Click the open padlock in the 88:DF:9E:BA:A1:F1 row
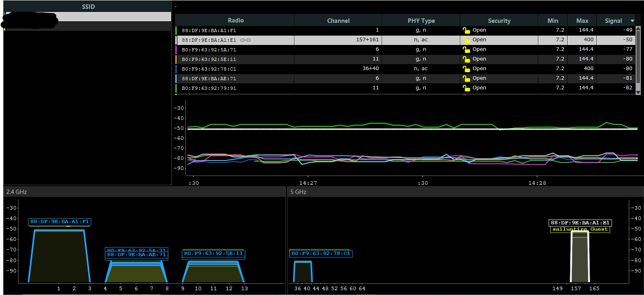 tap(466, 30)
